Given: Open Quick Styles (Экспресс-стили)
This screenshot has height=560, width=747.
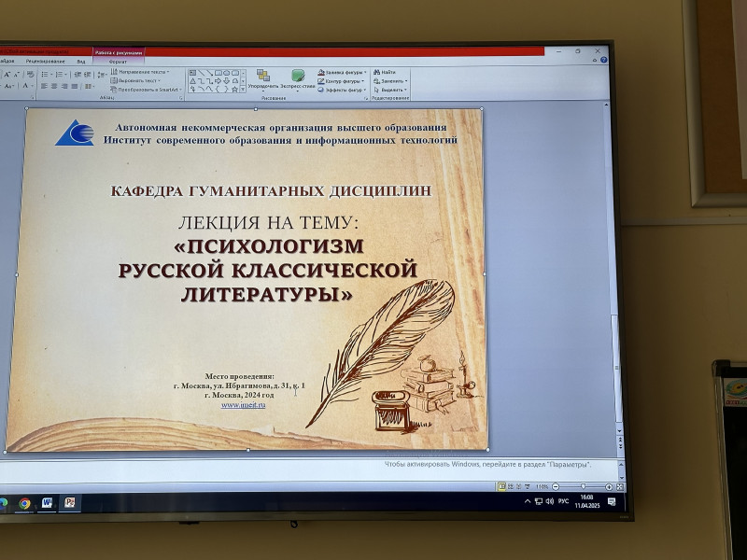Looking at the screenshot, I should click(x=298, y=79).
